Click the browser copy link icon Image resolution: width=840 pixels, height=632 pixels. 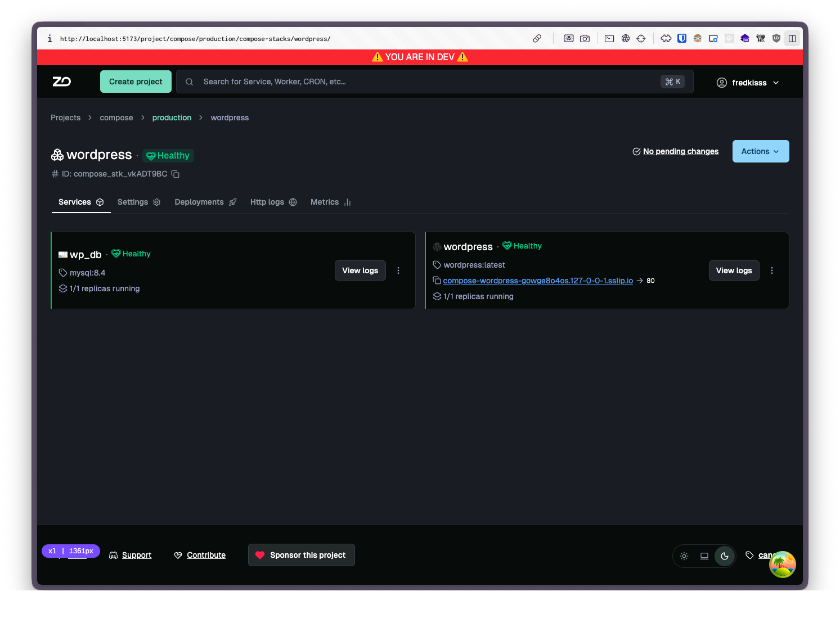pos(537,38)
